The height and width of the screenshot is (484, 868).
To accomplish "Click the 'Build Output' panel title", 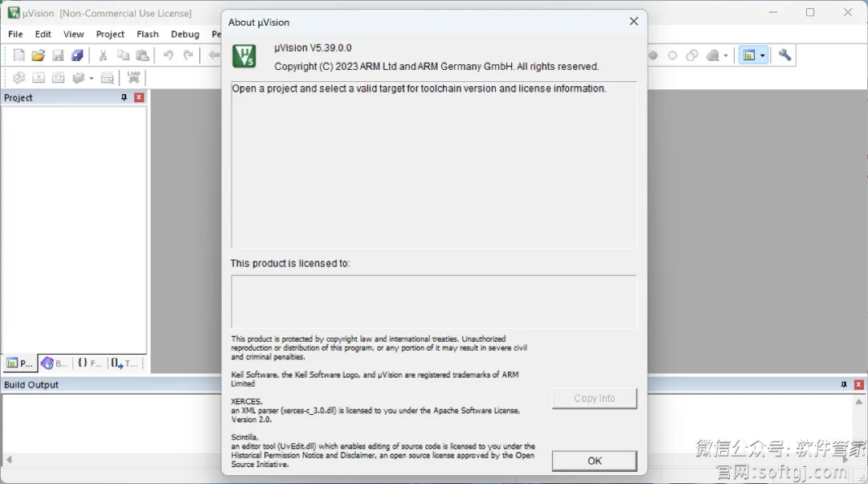I will [31, 384].
